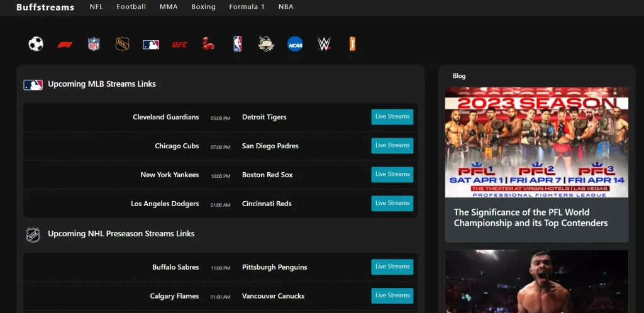Select Football in the top navigation
644x313 pixels.
131,7
